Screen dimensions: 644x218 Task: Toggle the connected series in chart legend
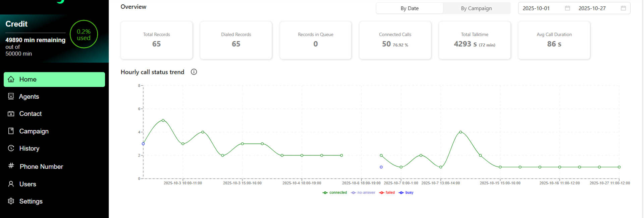[335, 193]
